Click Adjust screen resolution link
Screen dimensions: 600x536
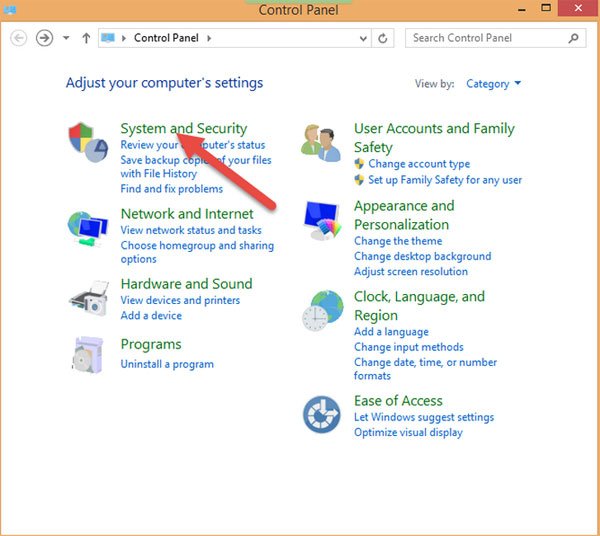pyautogui.click(x=411, y=272)
